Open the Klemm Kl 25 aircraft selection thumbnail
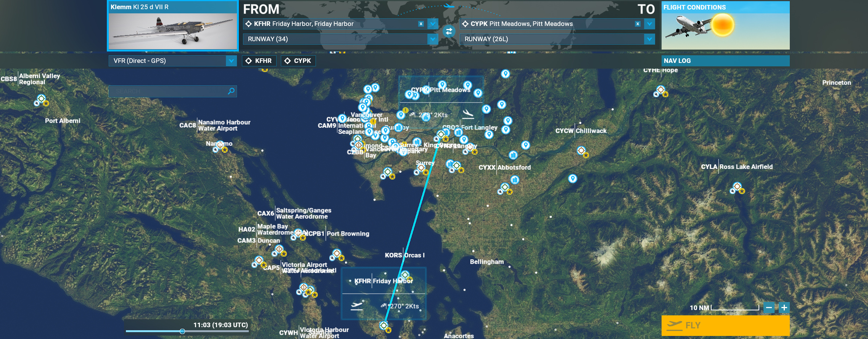 click(173, 26)
